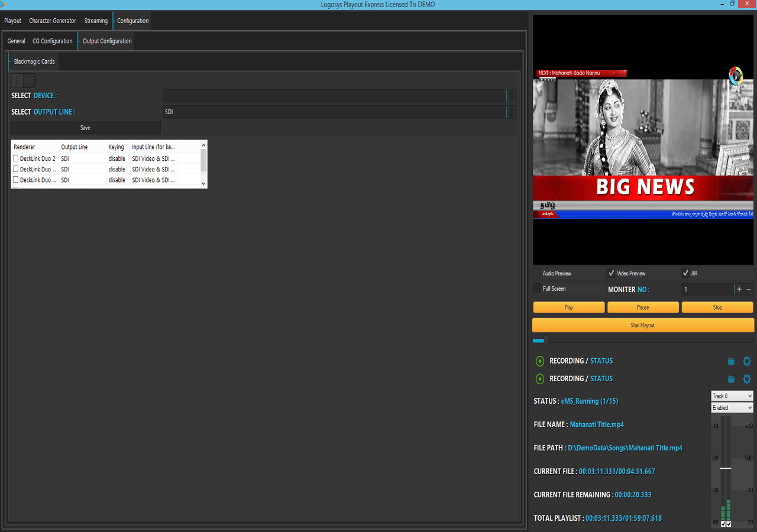This screenshot has width=757, height=532.
Task: Open the CG Configuration tab
Action: click(x=53, y=41)
